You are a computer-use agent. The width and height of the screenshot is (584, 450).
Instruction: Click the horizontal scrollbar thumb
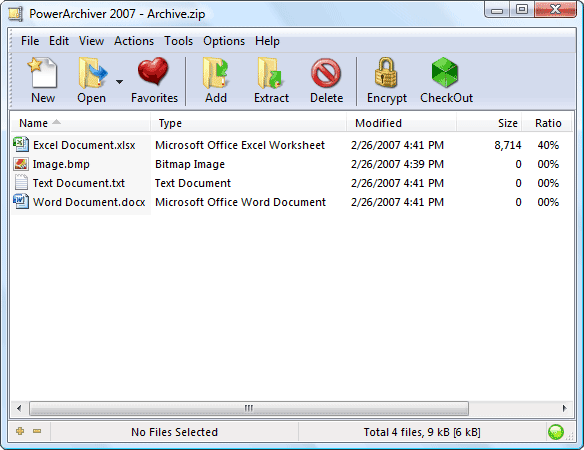[x=249, y=408]
